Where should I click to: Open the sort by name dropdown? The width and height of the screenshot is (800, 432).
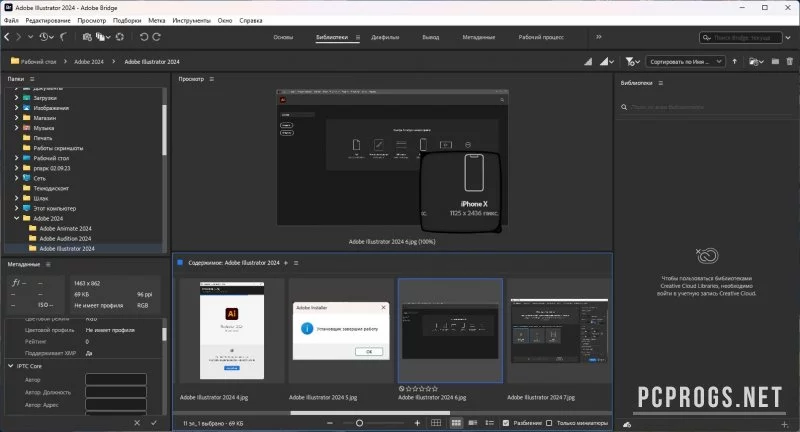686,61
